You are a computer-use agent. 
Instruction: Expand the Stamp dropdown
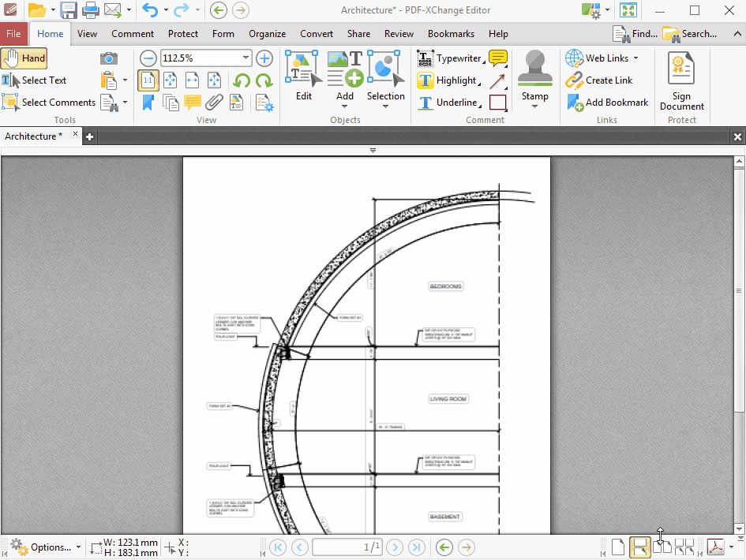click(534, 106)
